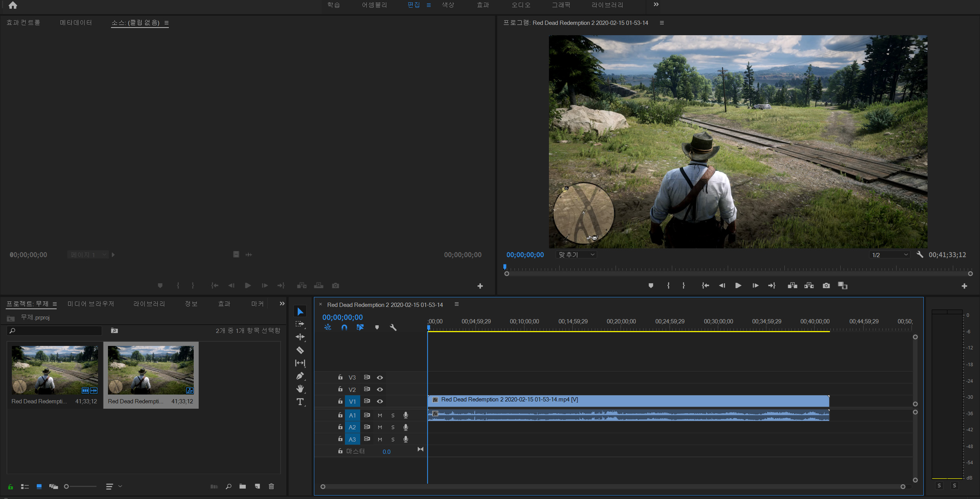Toggle Snap magnet icon in timeline

(344, 328)
